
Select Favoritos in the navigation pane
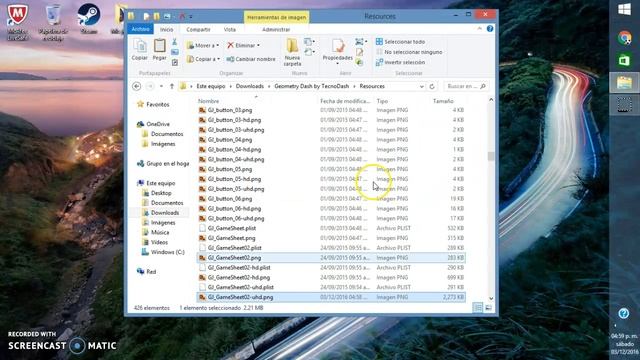pos(153,104)
